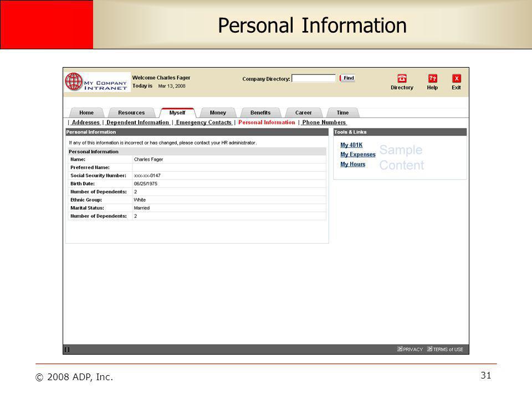Viewport: 532px width, 399px height.
Task: Click the Social Security value xxx-xx-0147
Action: [x=147, y=176]
